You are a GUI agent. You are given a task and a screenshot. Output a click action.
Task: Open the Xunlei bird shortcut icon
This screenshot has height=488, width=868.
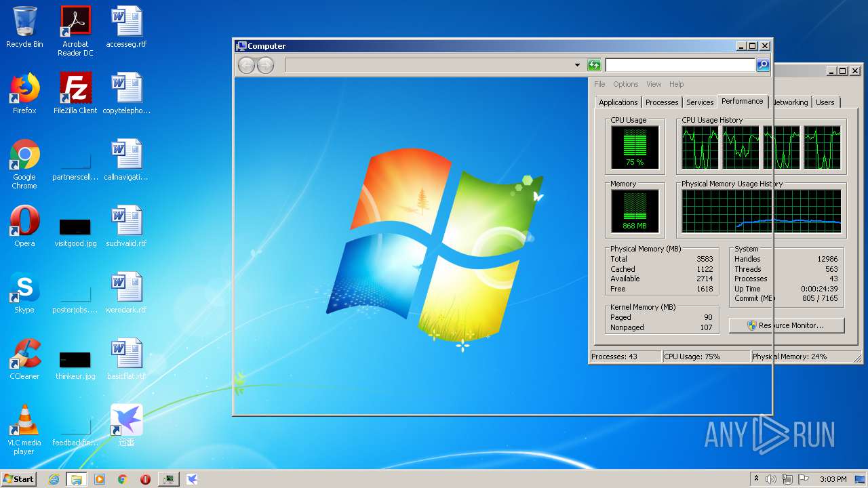click(126, 426)
